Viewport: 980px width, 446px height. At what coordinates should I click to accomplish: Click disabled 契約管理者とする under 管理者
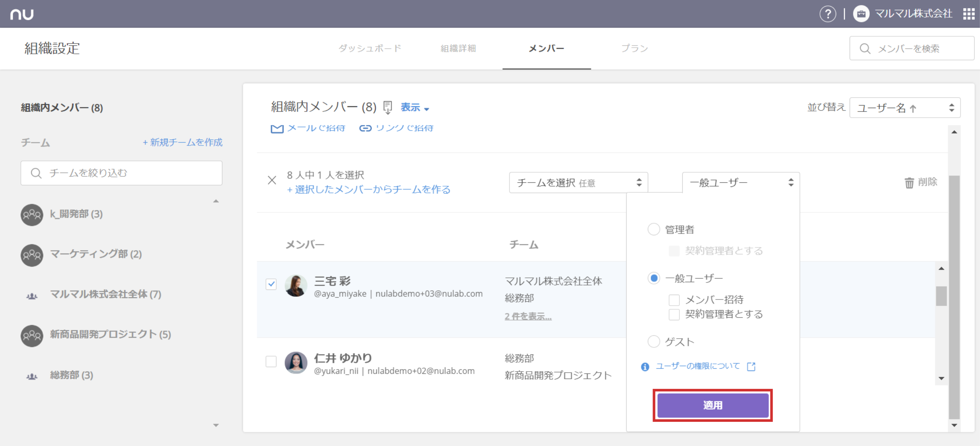coord(674,251)
